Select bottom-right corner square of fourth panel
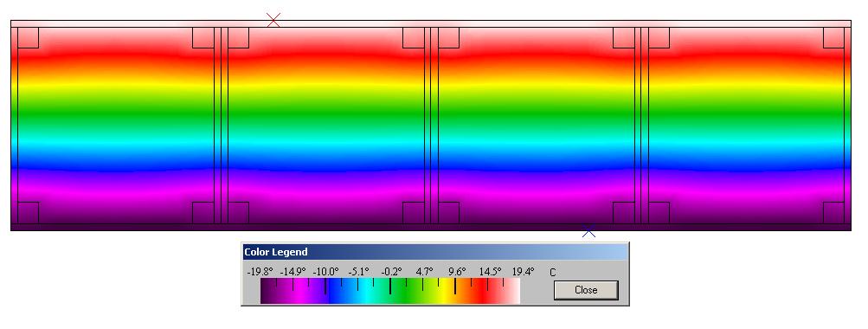The height and width of the screenshot is (329, 868). click(833, 213)
